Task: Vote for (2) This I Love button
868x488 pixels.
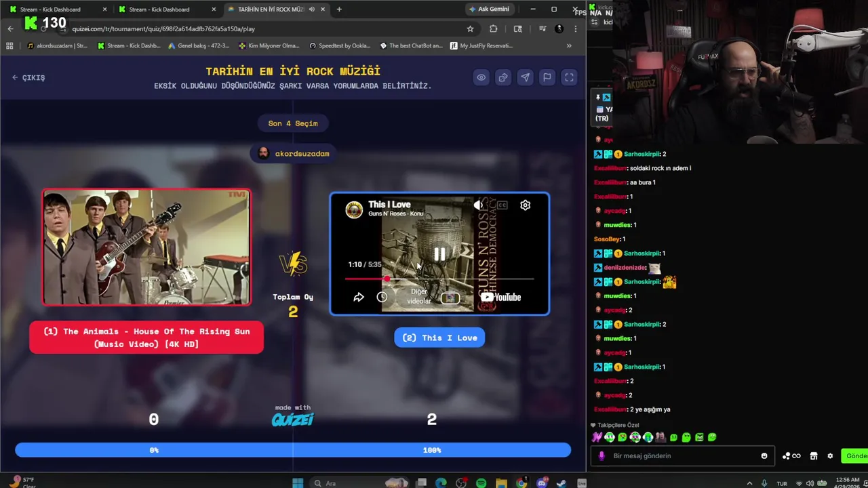Action: click(439, 338)
